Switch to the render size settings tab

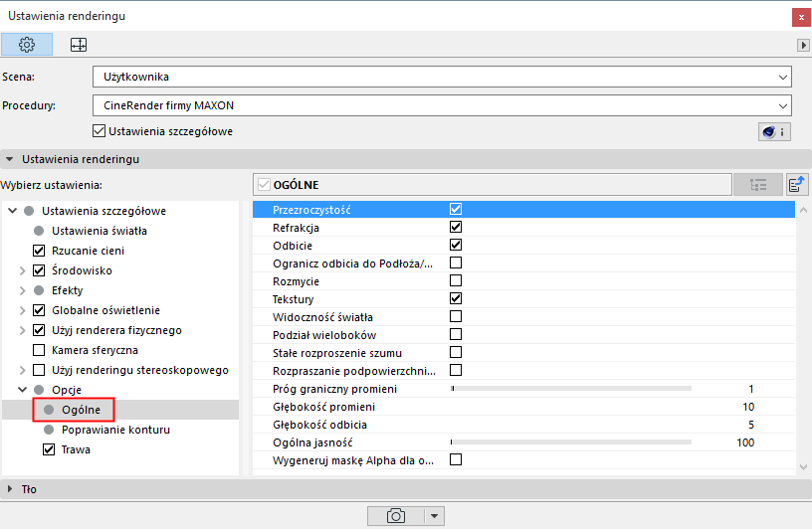[x=79, y=45]
